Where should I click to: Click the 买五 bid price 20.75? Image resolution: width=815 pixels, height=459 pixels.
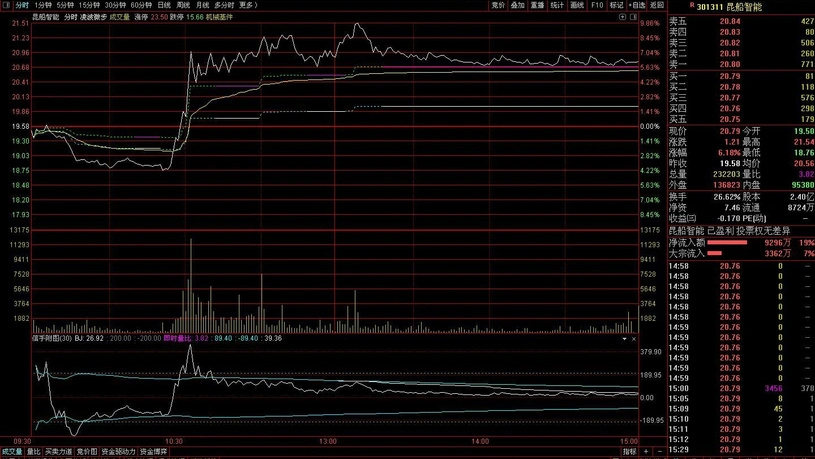click(x=730, y=119)
